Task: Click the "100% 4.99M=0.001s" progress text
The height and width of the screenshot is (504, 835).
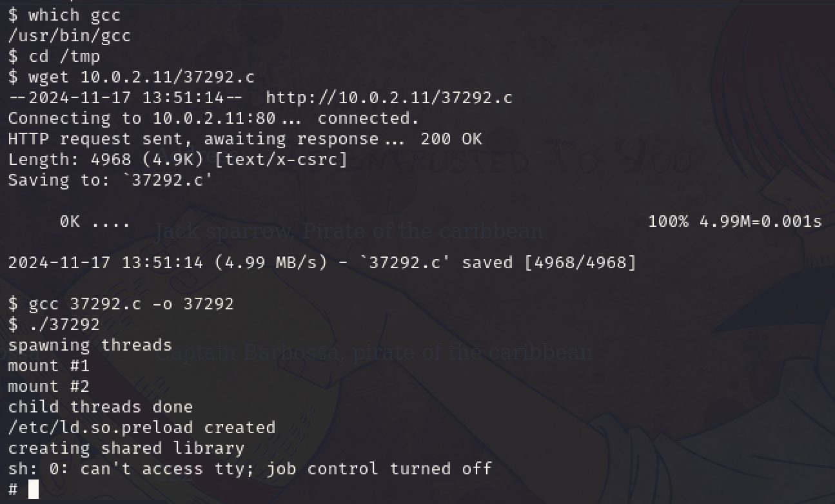Action: click(735, 221)
